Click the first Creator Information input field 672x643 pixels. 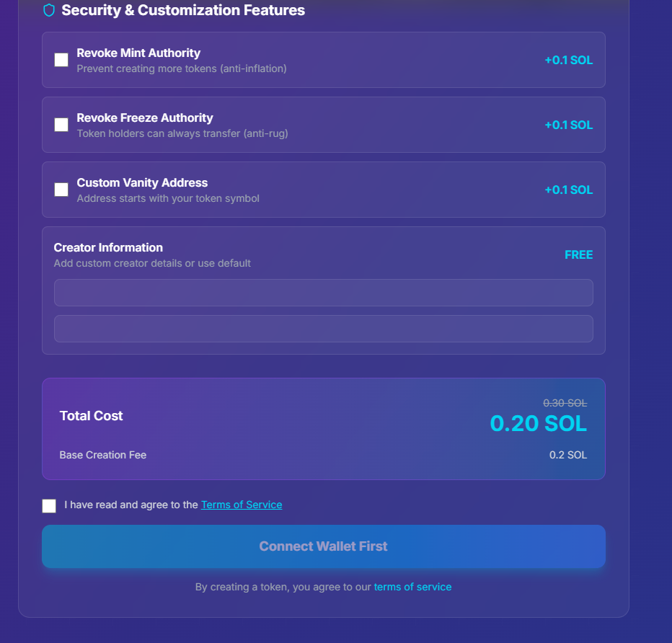coord(323,293)
